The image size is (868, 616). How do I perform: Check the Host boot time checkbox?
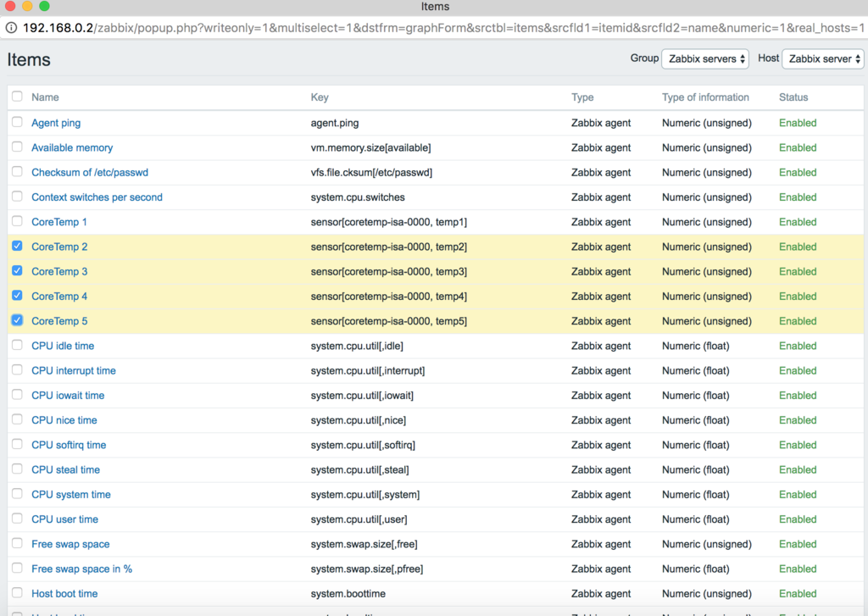[17, 593]
